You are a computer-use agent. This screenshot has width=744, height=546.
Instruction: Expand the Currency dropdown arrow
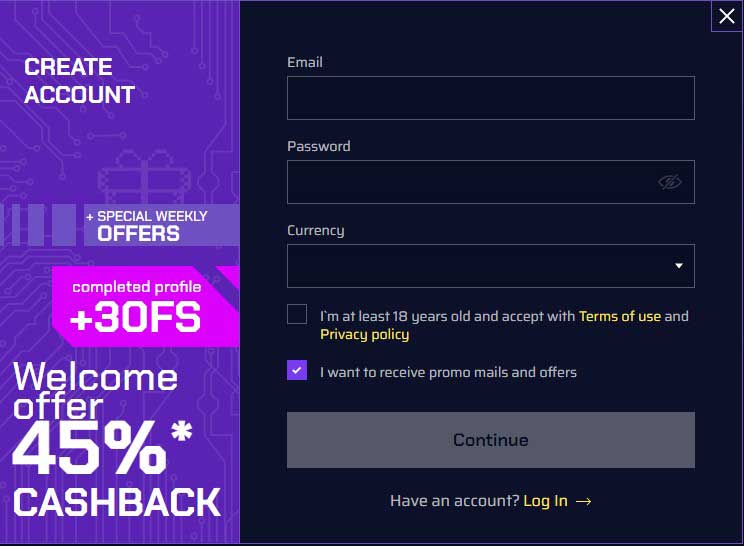click(x=679, y=266)
